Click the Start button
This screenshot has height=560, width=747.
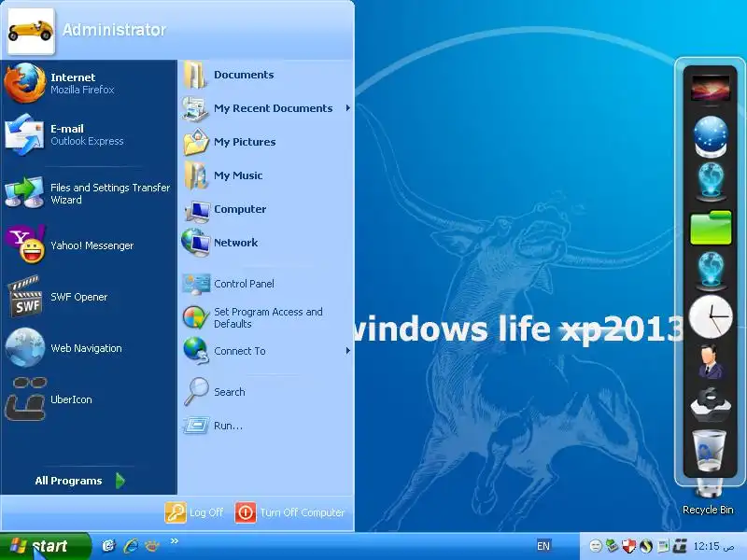click(45, 546)
